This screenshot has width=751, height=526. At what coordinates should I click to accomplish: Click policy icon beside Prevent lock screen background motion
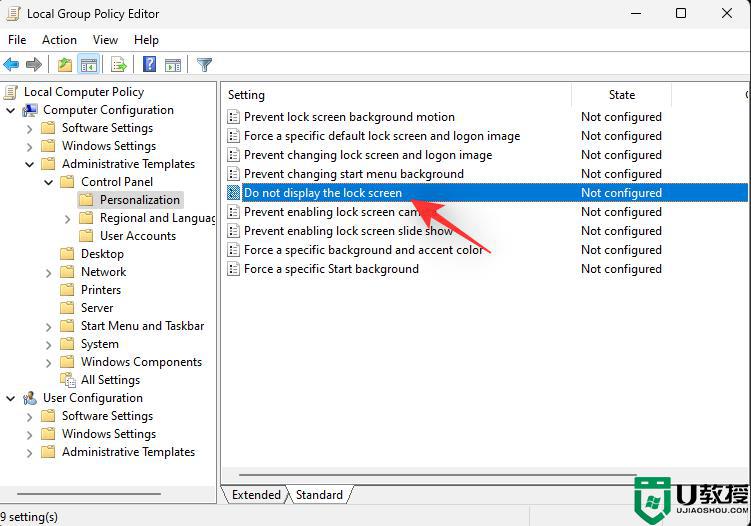tap(233, 117)
